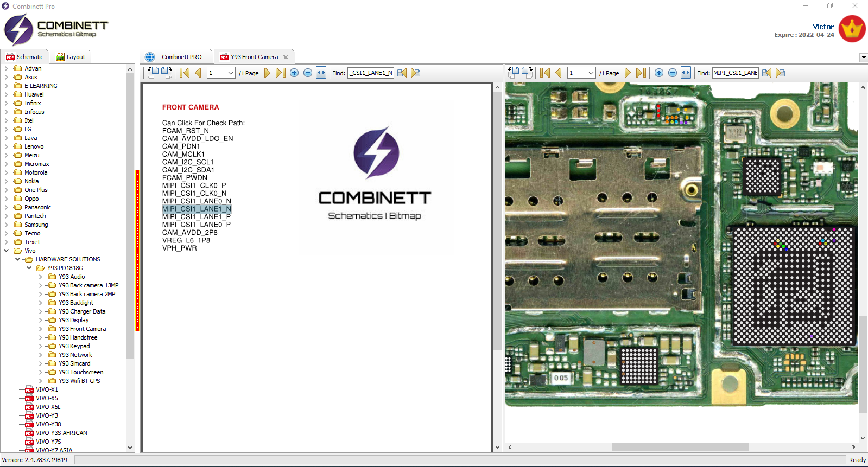Go to previous page in schematic viewer toolbar
The width and height of the screenshot is (868, 467).
pos(198,73)
